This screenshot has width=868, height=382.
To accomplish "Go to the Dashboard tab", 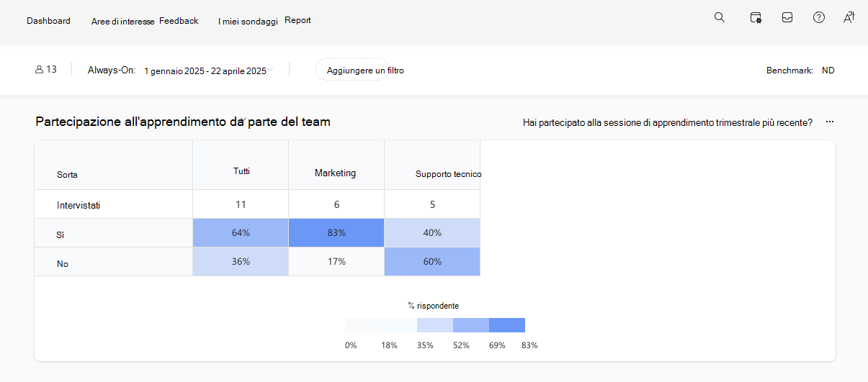I will click(x=48, y=21).
